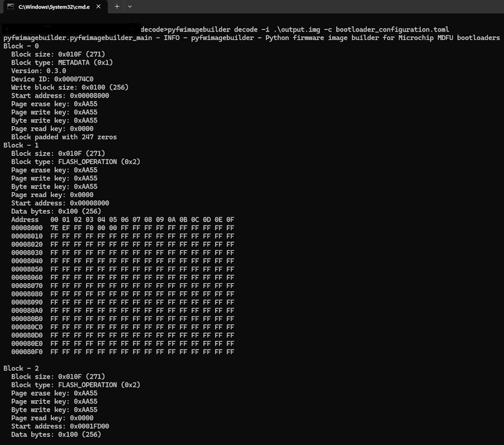
Task: Click the 000080F0 hex data row
Action: tap(122, 352)
